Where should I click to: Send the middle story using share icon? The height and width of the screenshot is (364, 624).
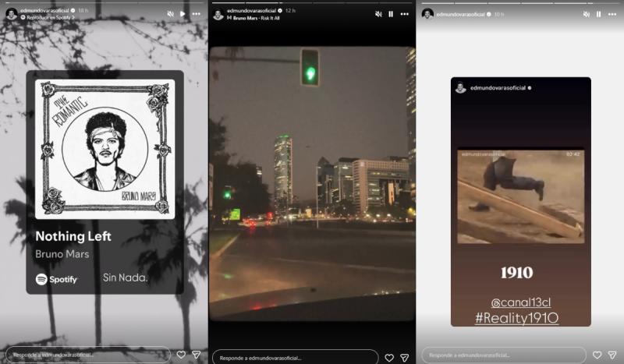pos(404,358)
